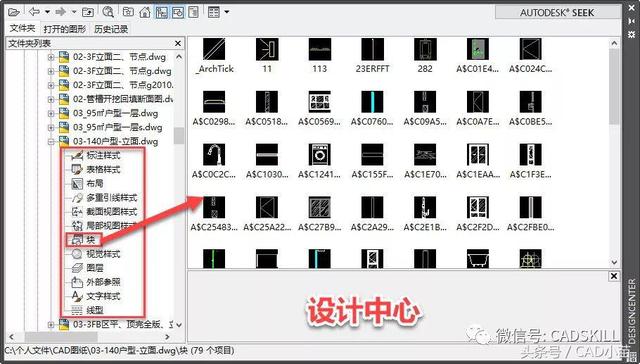Expand 02-3F立面二、节点g.dwg tree node
Image resolution: width=640 pixels, height=364 pixels.
coord(51,71)
